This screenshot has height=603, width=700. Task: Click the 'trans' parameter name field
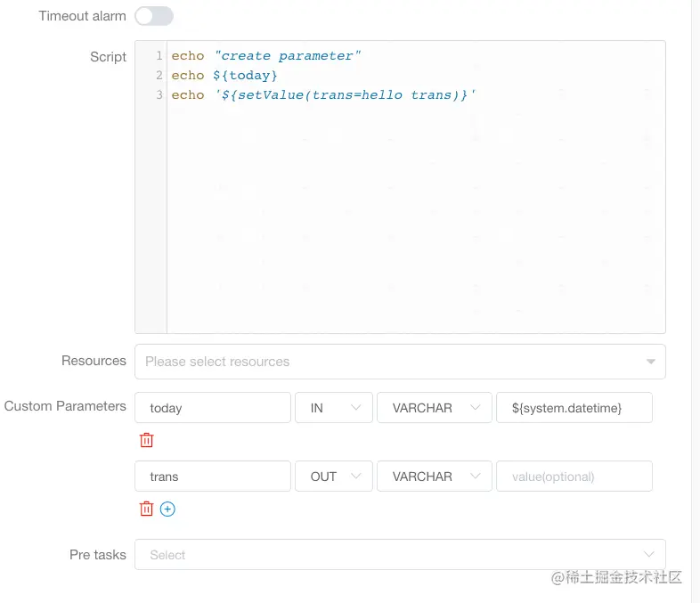tap(213, 477)
